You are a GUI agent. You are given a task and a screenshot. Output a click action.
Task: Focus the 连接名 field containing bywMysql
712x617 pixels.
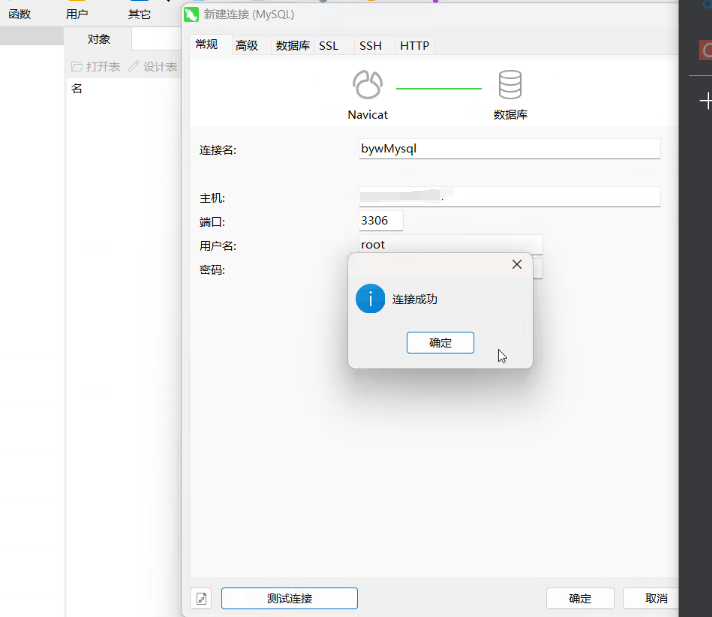point(509,149)
